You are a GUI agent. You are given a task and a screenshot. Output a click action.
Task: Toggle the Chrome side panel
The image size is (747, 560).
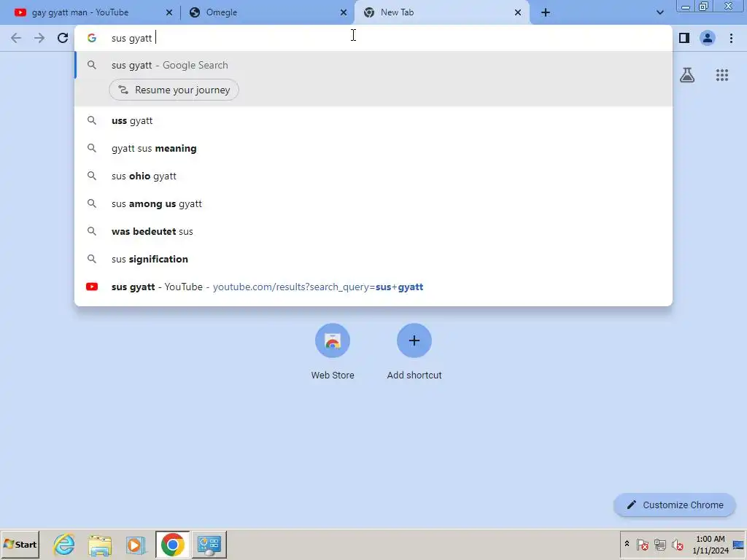tap(684, 38)
